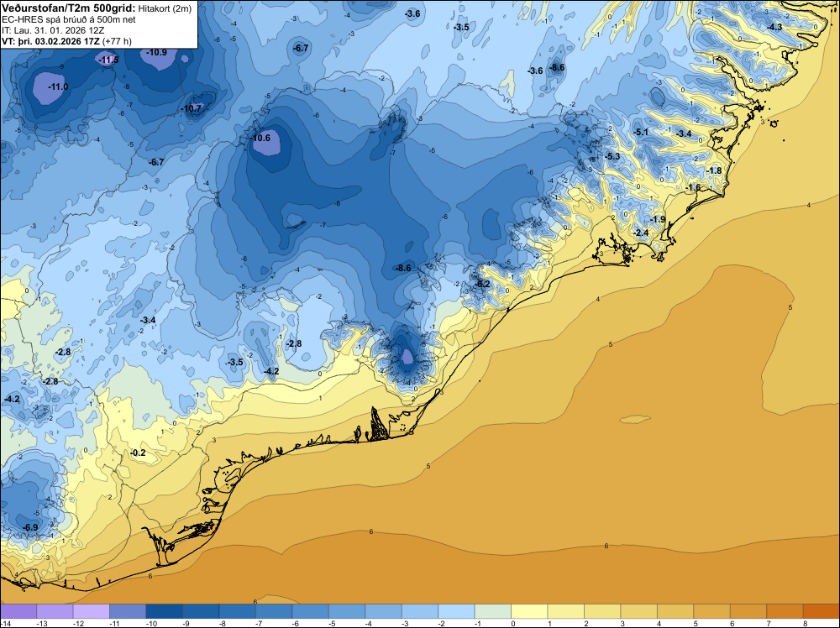
Task: Select legend swatch between 0 and 1
Action: [x=529, y=611]
